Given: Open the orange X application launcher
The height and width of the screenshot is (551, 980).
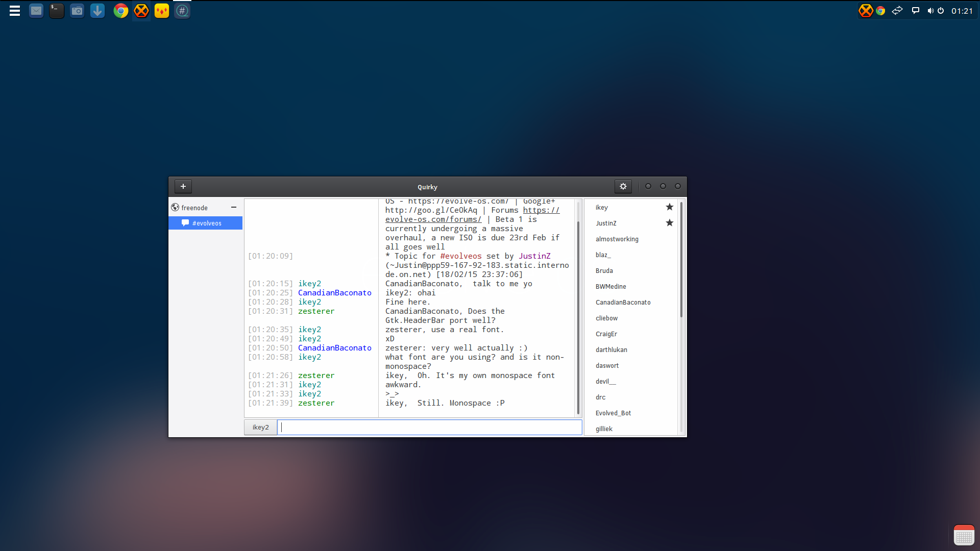Looking at the screenshot, I should coord(141,11).
